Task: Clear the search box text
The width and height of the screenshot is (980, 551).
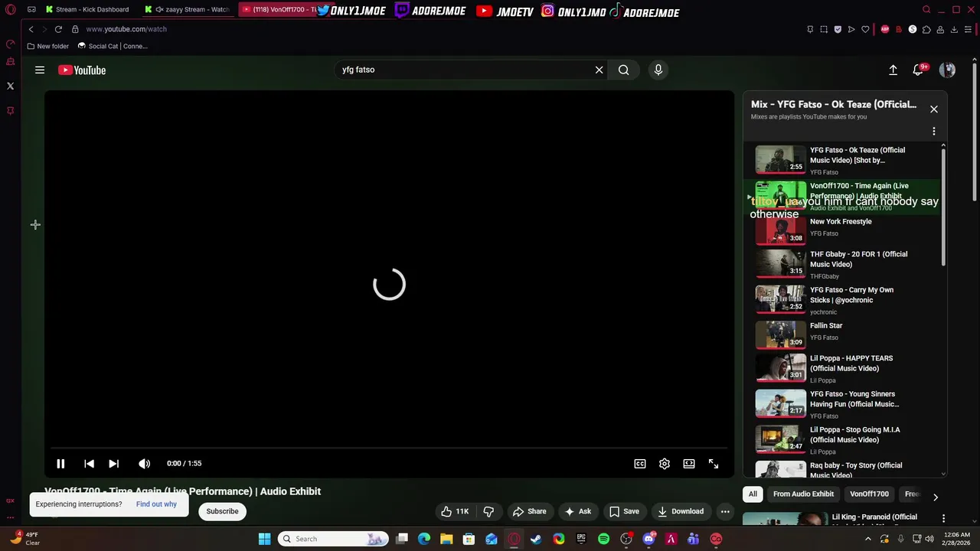Action: point(599,70)
